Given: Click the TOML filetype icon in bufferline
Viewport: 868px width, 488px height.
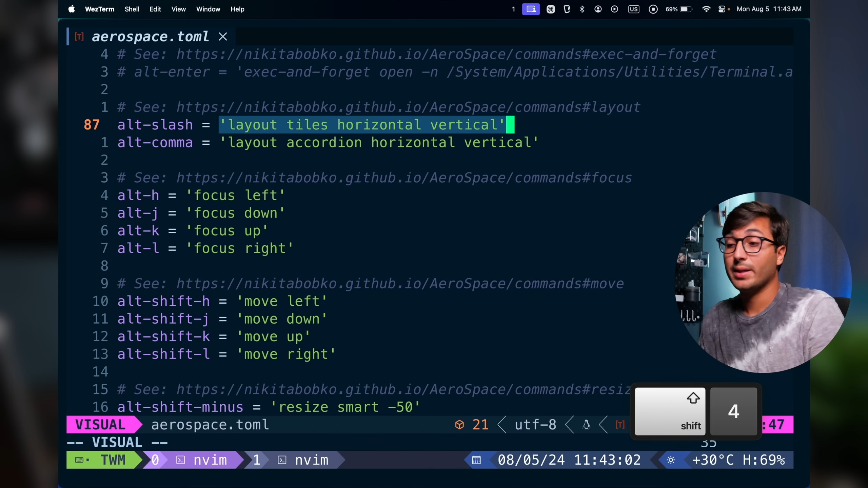Looking at the screenshot, I should (x=79, y=37).
